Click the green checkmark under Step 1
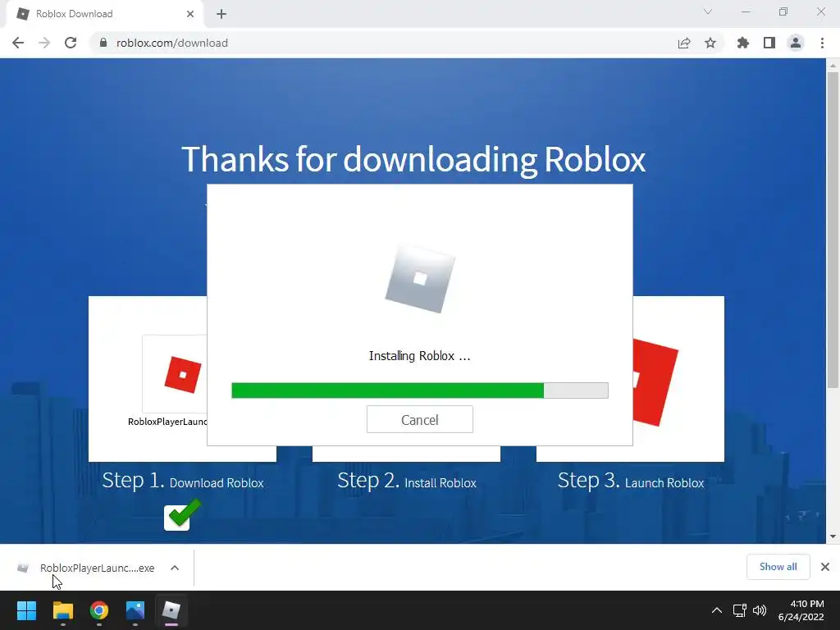 click(x=183, y=515)
